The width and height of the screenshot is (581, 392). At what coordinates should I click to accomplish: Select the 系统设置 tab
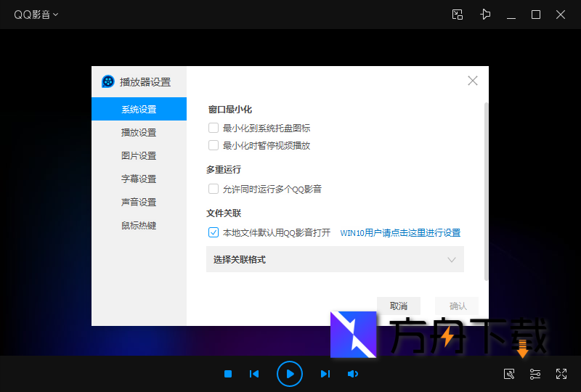[139, 109]
